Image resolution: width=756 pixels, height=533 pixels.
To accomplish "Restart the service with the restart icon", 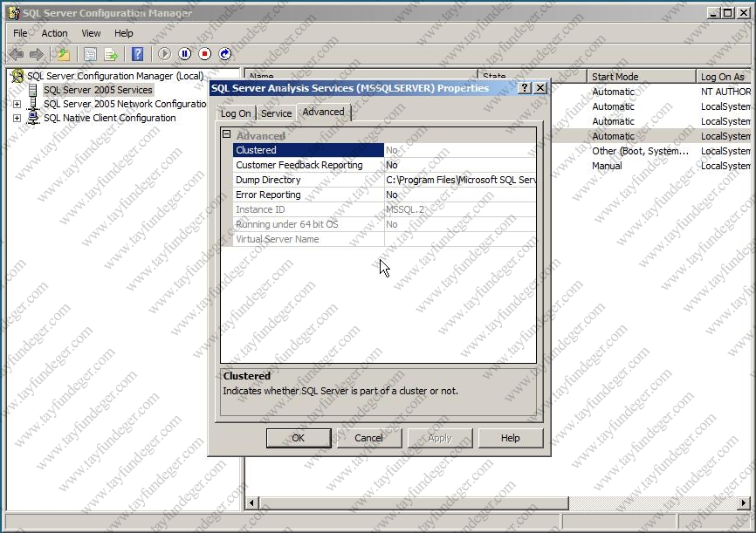I will 225,54.
